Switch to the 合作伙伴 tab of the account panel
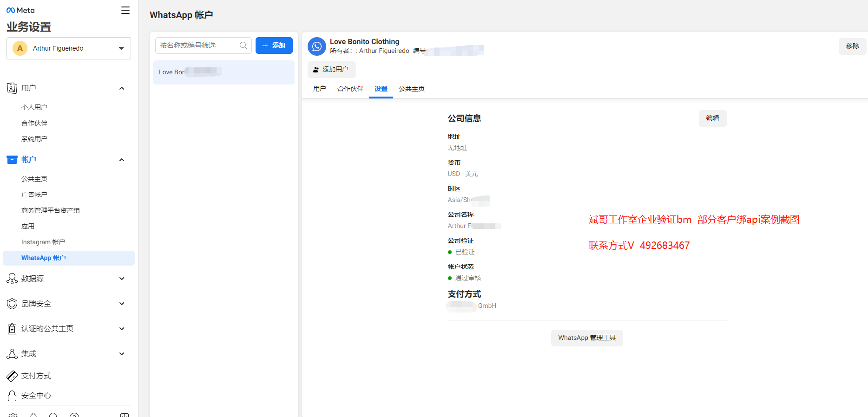Screen dimensions: 868x417 350,89
